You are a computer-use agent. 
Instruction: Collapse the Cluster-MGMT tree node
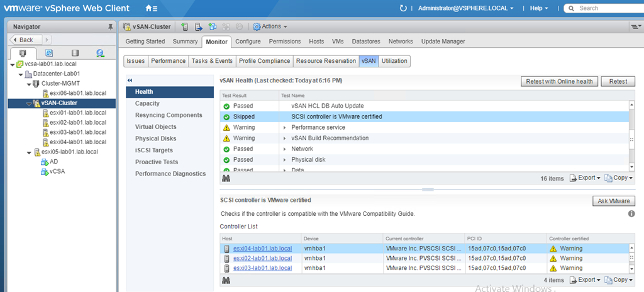(28, 84)
